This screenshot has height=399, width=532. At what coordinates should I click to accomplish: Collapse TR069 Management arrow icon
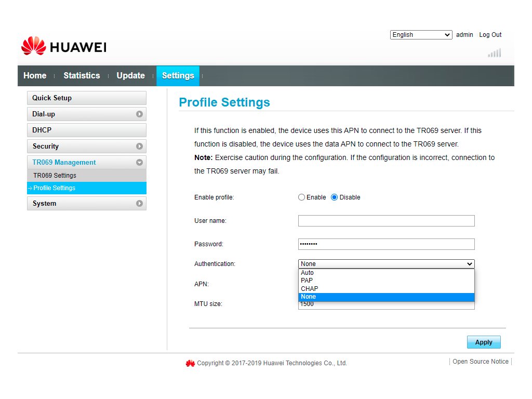(x=139, y=163)
